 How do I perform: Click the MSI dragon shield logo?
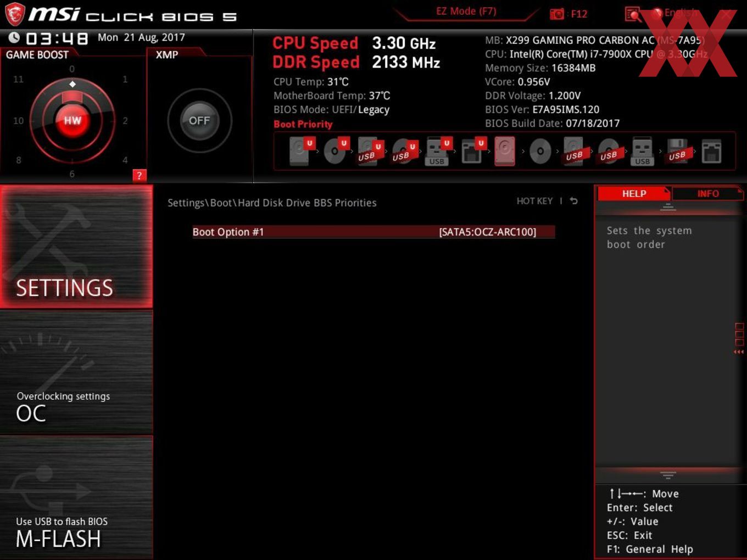(15, 14)
